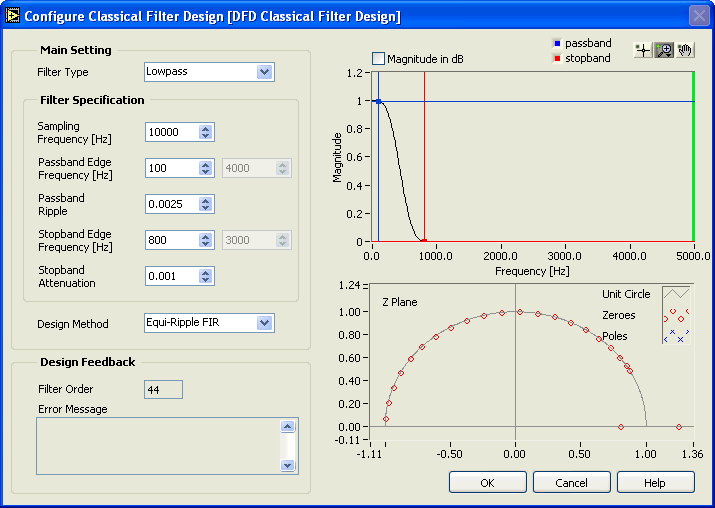The image size is (715, 508).
Task: Activate the zoom magnifier tool
Action: point(664,50)
